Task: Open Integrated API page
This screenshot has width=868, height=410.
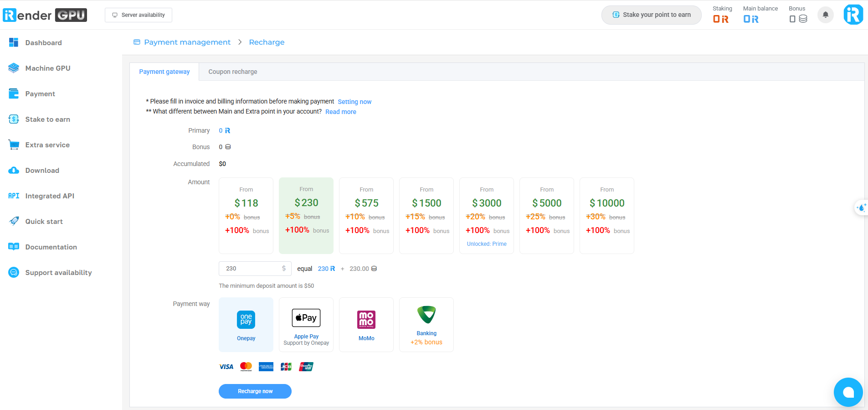Action: point(49,196)
